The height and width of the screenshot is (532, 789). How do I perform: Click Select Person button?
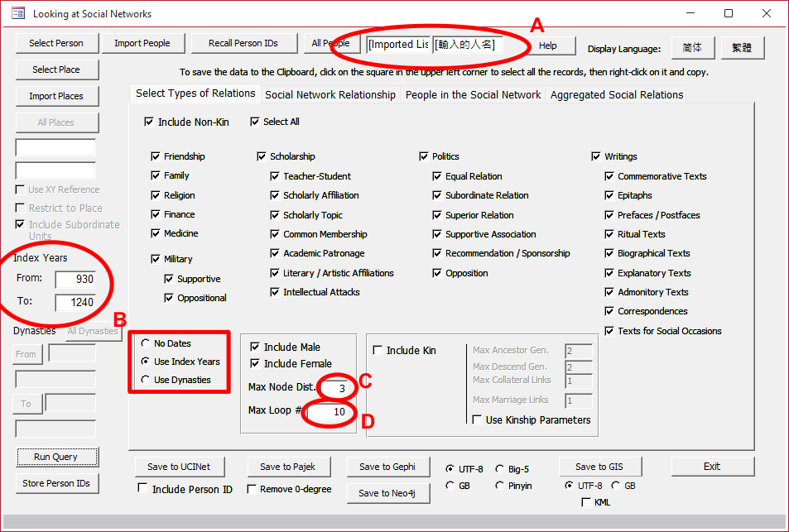pos(56,43)
